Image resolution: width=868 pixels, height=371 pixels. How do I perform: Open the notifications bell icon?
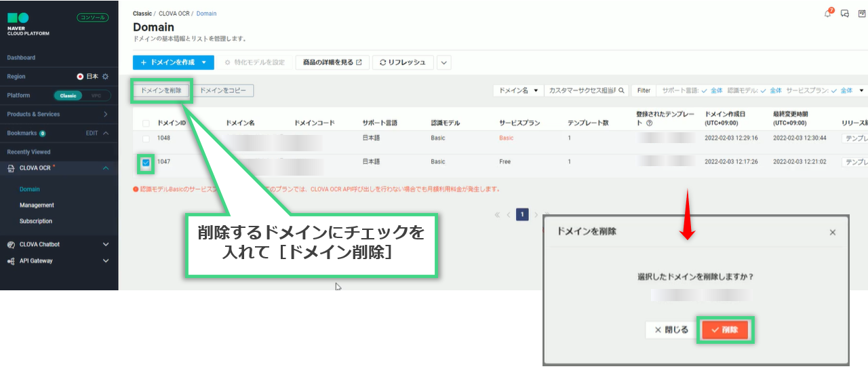coord(827,14)
